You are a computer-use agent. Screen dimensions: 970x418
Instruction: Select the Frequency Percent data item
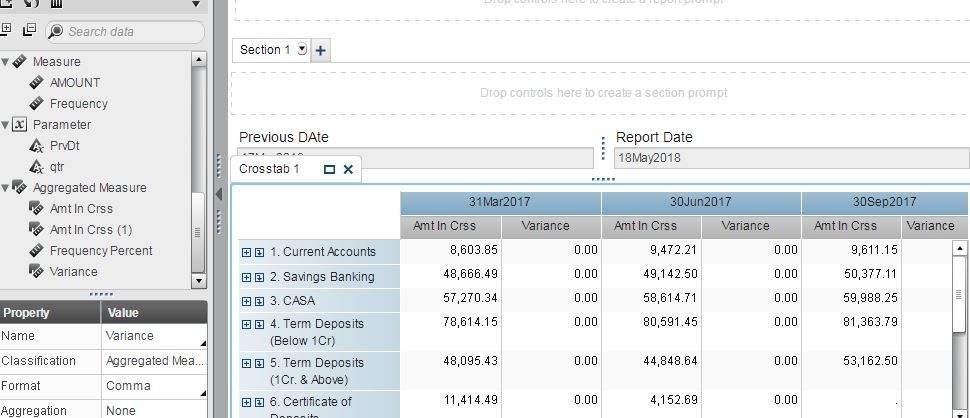[x=101, y=251]
